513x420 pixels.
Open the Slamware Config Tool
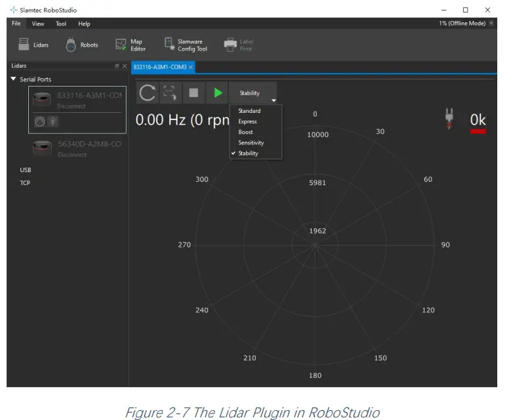pyautogui.click(x=186, y=45)
